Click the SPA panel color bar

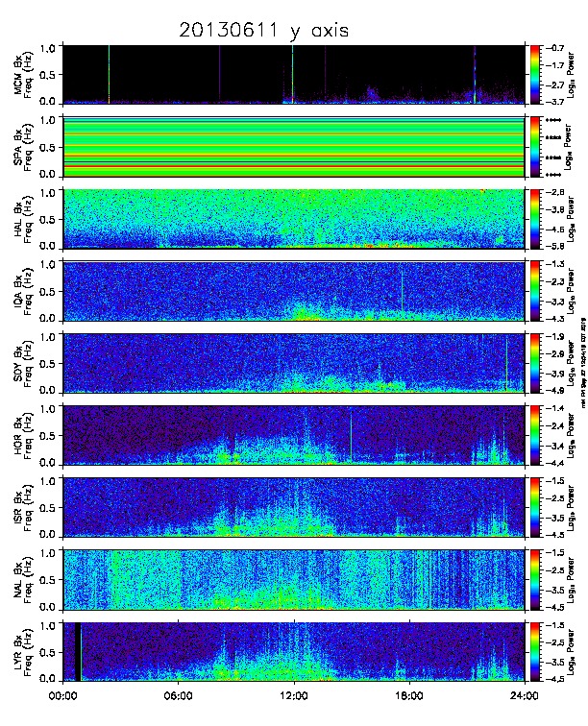tap(535, 147)
